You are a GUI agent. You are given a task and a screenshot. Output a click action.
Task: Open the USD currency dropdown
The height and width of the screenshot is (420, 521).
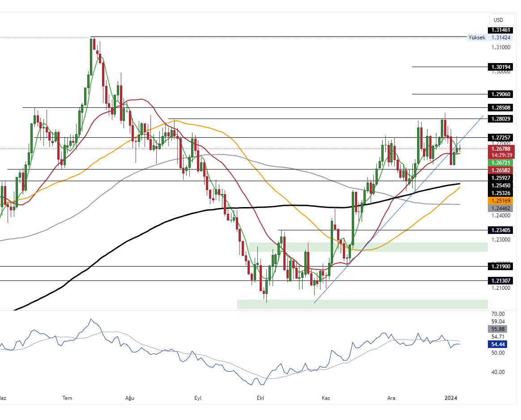click(498, 20)
